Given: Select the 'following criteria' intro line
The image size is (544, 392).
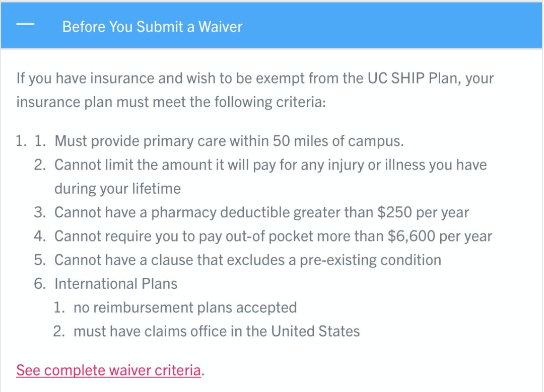Looking at the screenshot, I should click(x=171, y=102).
